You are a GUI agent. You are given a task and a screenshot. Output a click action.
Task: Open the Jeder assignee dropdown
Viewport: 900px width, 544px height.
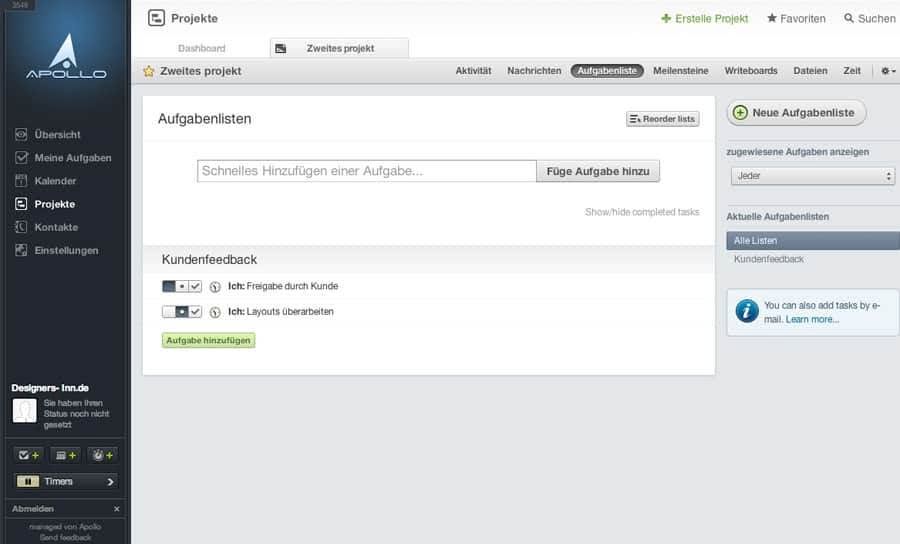point(813,176)
